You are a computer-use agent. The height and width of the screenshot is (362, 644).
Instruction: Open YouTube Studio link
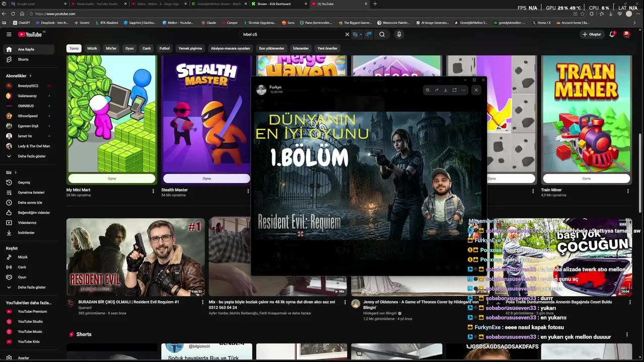(x=29, y=321)
